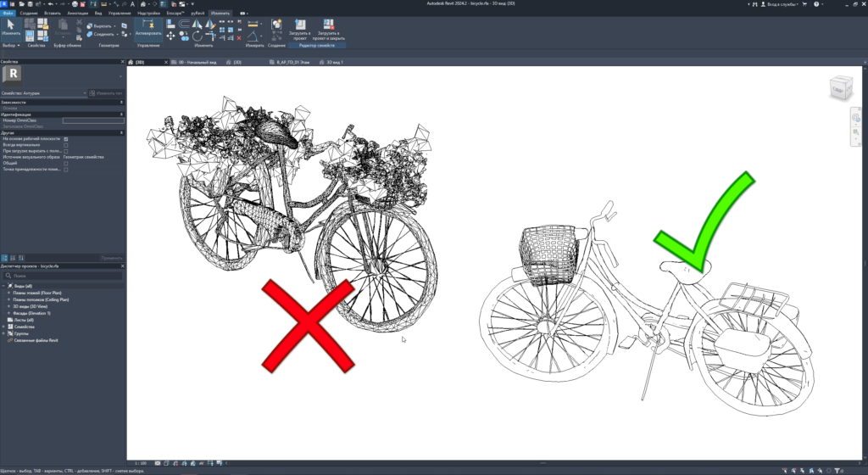This screenshot has width=868, height=475.
Task: Click the Text 'A' icon in quick access toolbar
Action: point(132,4)
